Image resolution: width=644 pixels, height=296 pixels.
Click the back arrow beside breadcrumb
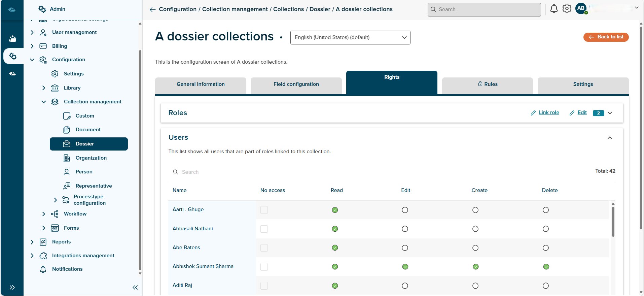coord(152,9)
